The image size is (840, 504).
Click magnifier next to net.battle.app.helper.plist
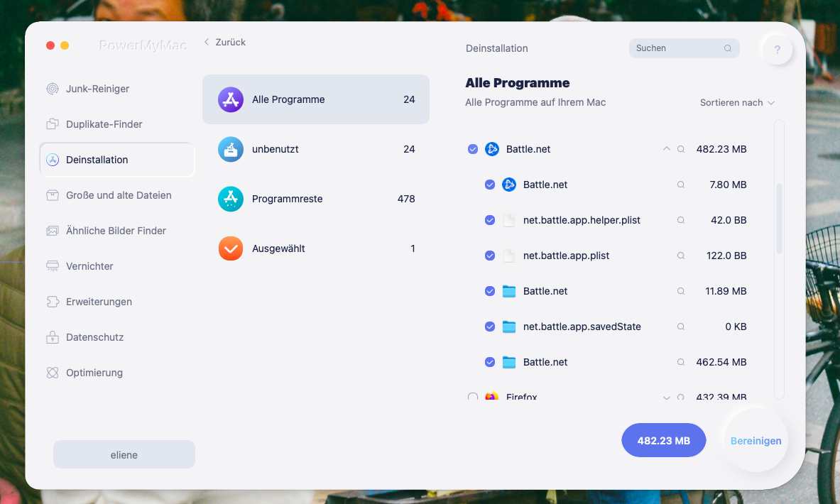681,220
